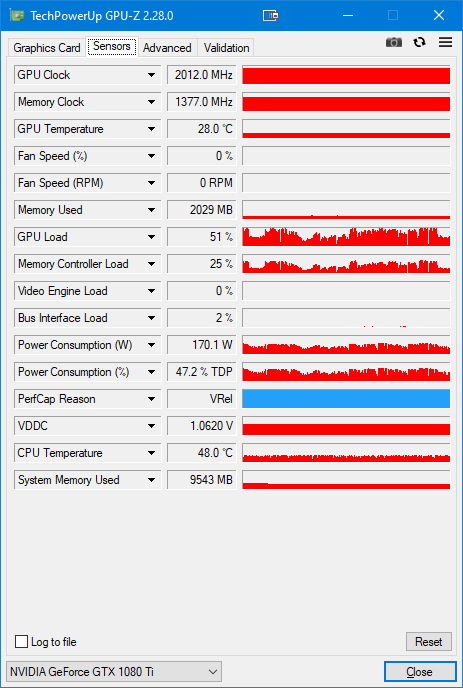Click the Close button at the bottom

[x=420, y=672]
